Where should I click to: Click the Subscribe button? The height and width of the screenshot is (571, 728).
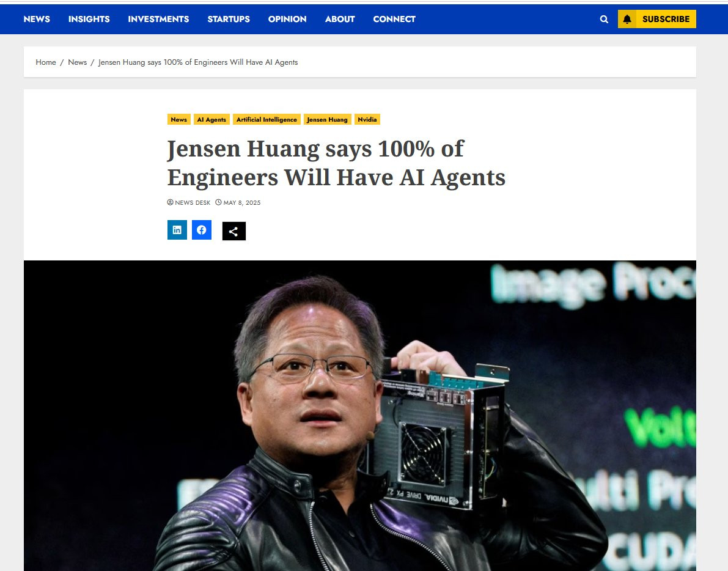666,19
